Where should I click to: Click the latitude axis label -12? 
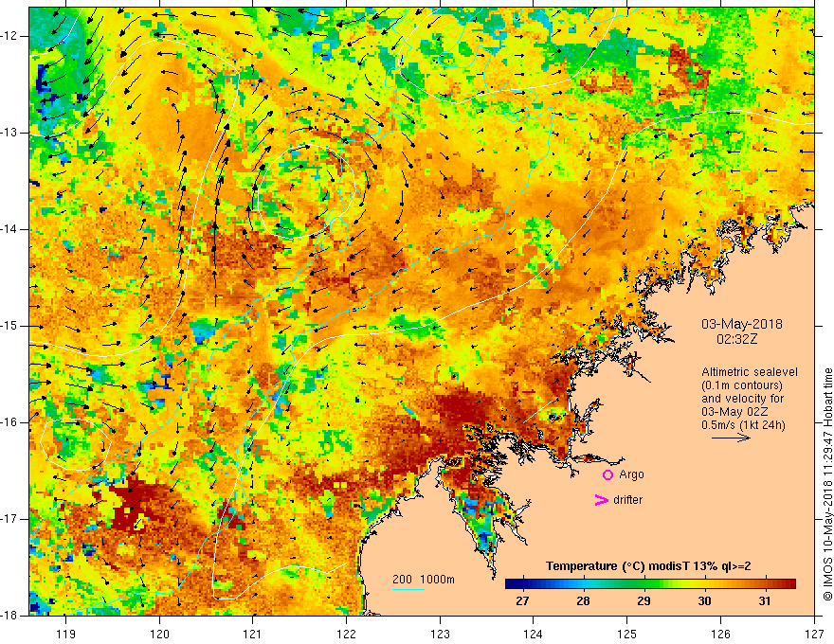[10, 36]
